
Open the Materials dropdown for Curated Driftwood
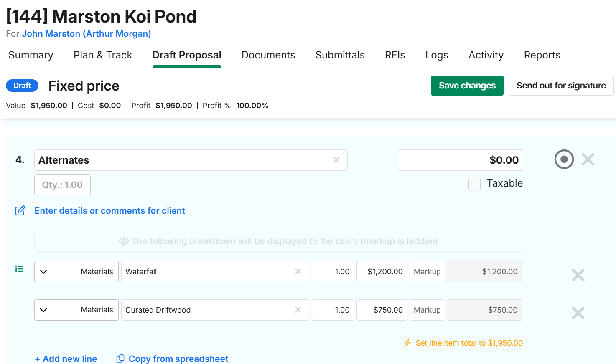(76, 310)
